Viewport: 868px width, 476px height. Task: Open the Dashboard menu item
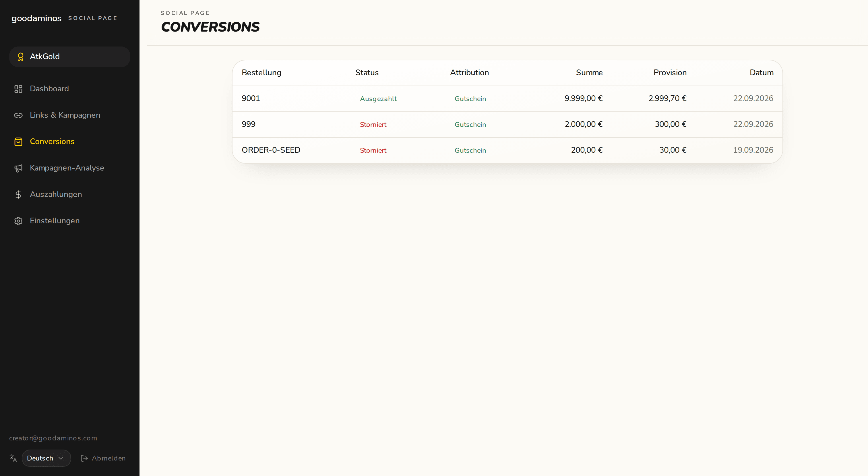click(x=49, y=89)
